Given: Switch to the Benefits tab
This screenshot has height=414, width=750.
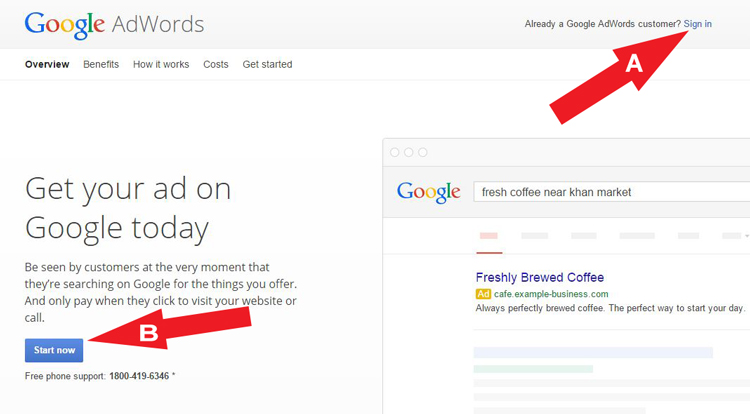Looking at the screenshot, I should 101,64.
